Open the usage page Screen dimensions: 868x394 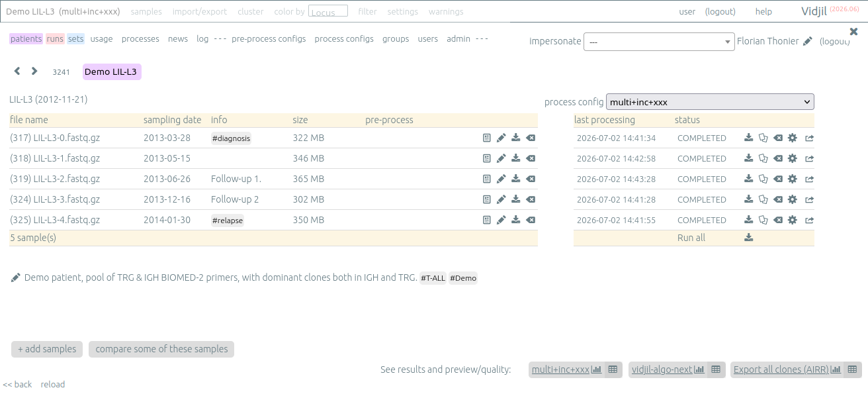102,39
